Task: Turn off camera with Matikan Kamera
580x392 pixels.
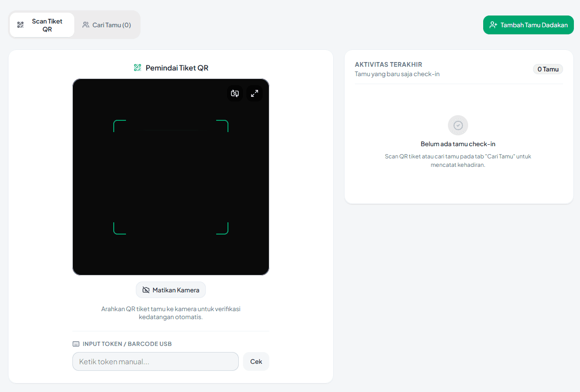Action: [x=171, y=290]
